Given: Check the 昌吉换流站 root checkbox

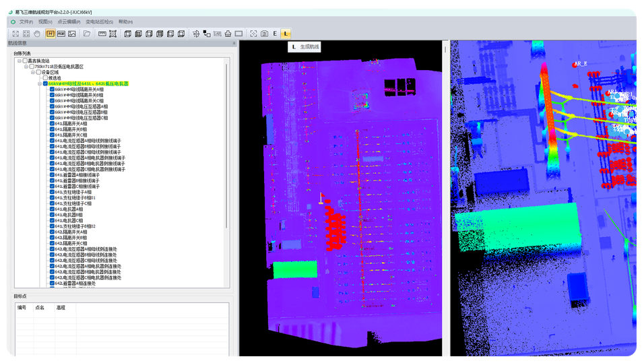Looking at the screenshot, I should [25, 61].
